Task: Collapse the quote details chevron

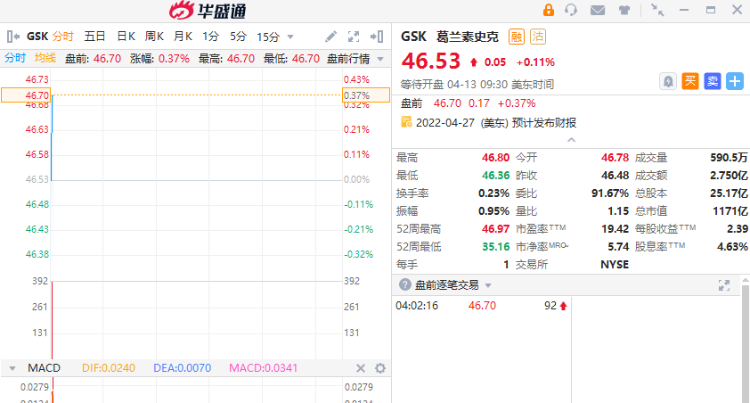Action: (571, 140)
